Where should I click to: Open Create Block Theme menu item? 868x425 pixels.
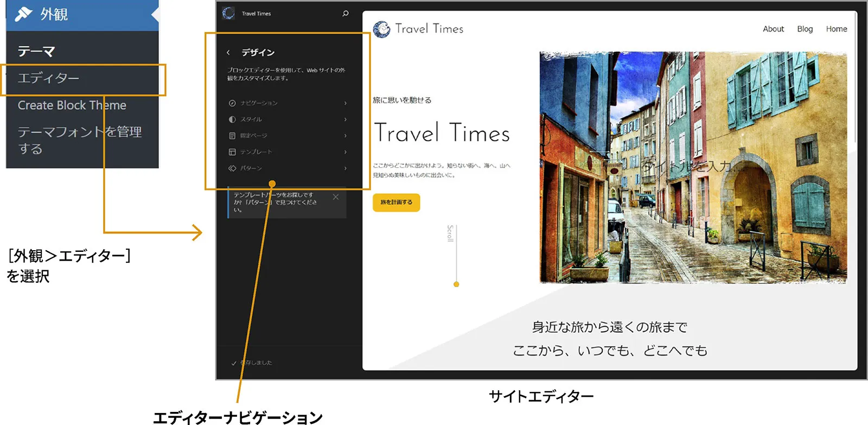(x=72, y=105)
